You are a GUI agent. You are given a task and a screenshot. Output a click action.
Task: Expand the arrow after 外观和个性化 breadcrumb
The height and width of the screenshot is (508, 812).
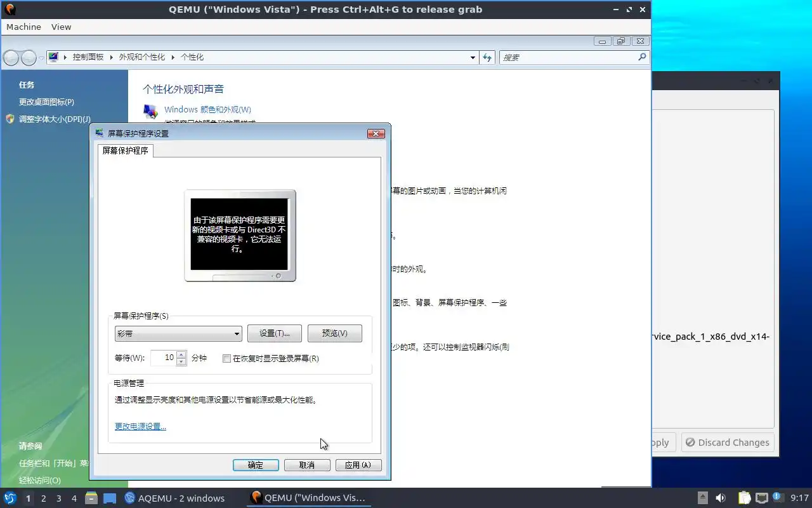coord(173,57)
